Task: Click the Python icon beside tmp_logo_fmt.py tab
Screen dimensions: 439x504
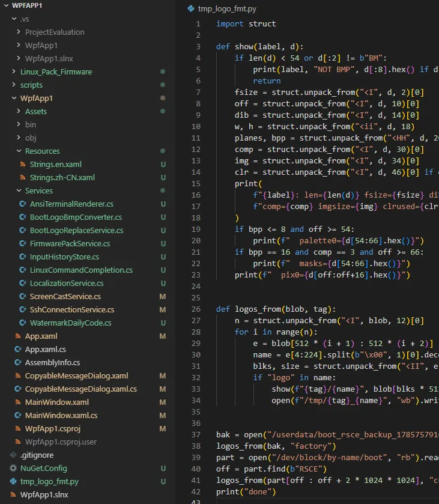Action: coord(191,8)
